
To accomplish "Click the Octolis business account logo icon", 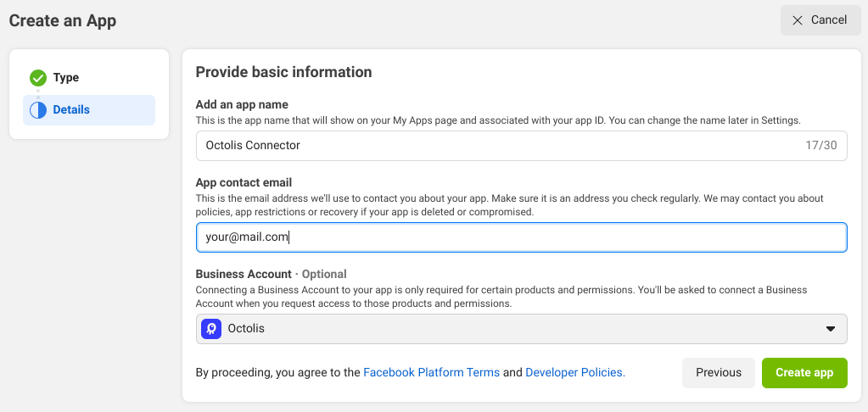I will (211, 328).
